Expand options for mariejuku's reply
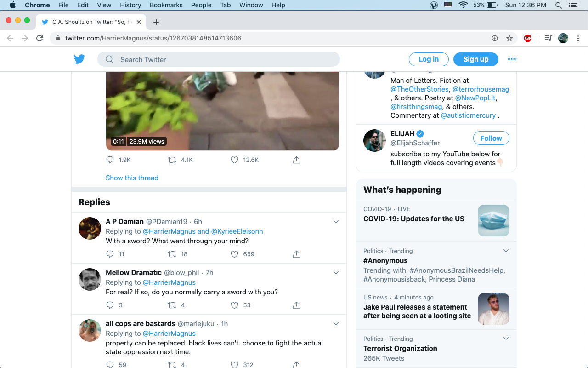 [x=336, y=324]
